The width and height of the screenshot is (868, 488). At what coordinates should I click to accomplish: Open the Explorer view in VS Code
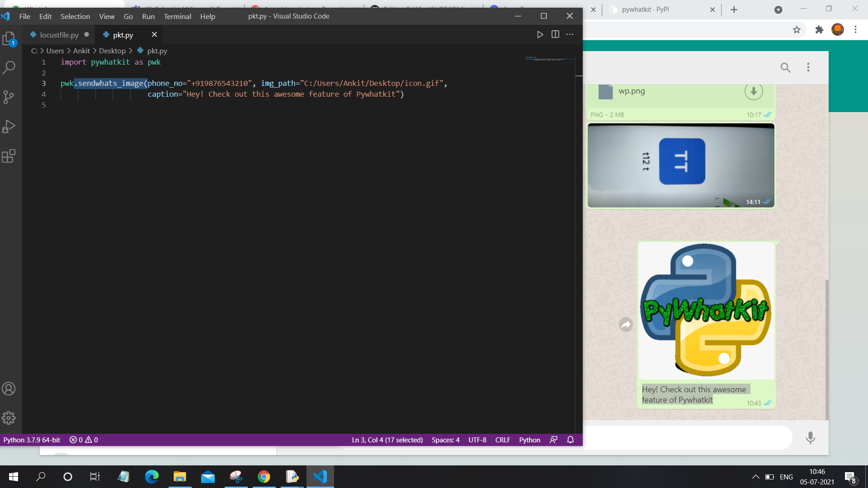point(9,39)
